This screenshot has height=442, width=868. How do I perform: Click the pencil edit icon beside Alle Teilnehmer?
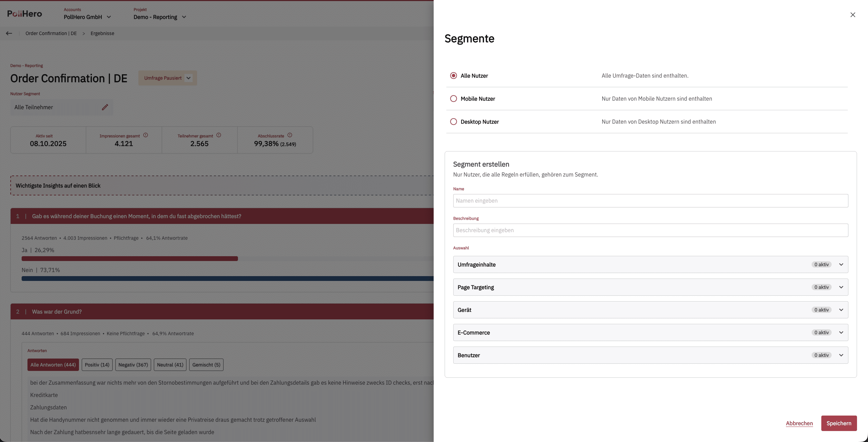click(x=105, y=107)
